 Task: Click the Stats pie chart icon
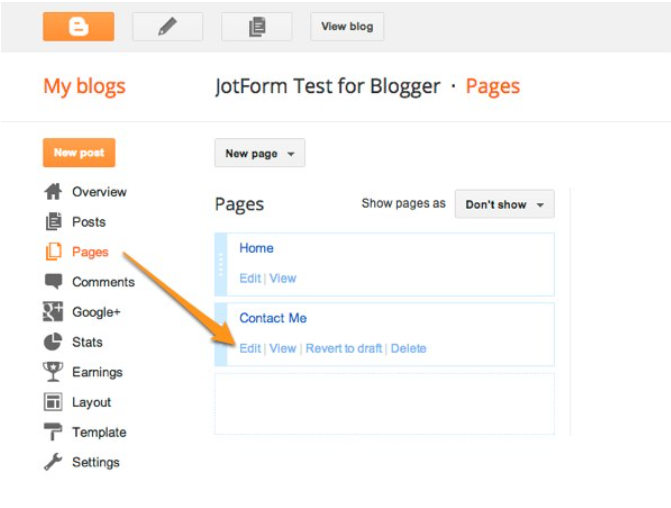(53, 342)
